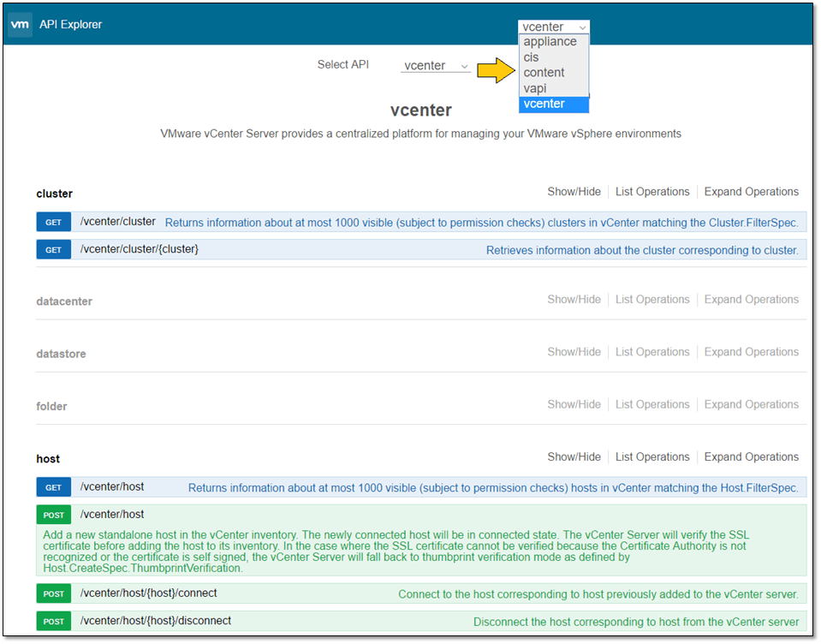
Task: Open the /vcenter/cluster/{cluster} path link
Action: (140, 249)
